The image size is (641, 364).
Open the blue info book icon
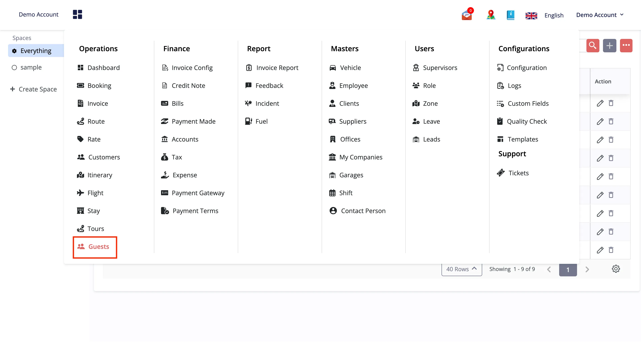pyautogui.click(x=511, y=15)
